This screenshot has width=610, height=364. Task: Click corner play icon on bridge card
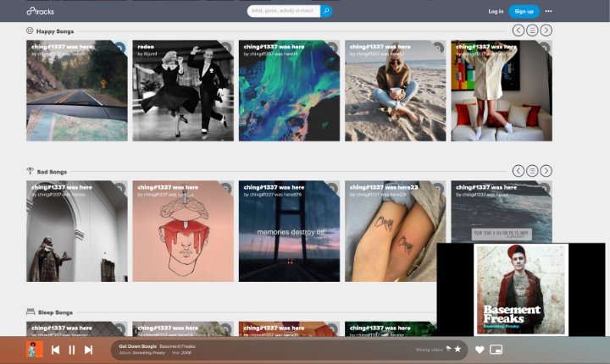coord(333,188)
